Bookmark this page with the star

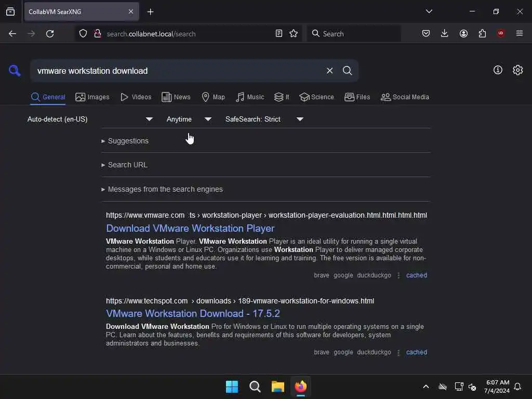tap(294, 33)
